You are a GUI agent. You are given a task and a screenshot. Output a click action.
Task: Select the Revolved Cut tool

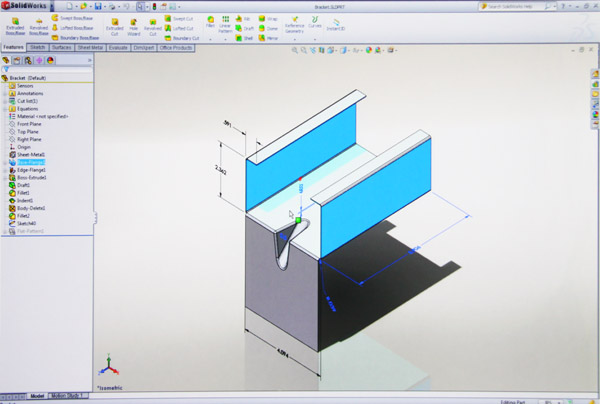[153, 27]
